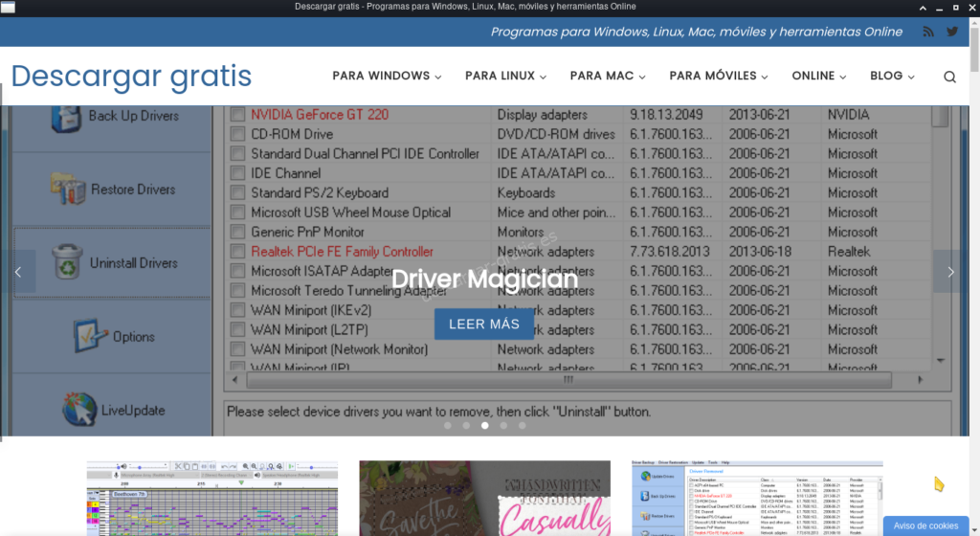
Task: Select the second carousel dot
Action: click(x=466, y=425)
